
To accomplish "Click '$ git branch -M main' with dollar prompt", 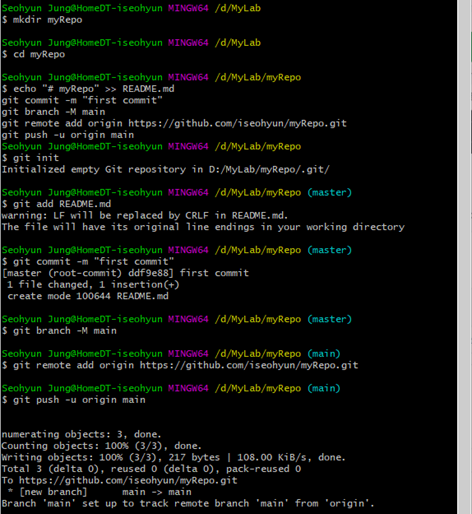I will point(59,331).
